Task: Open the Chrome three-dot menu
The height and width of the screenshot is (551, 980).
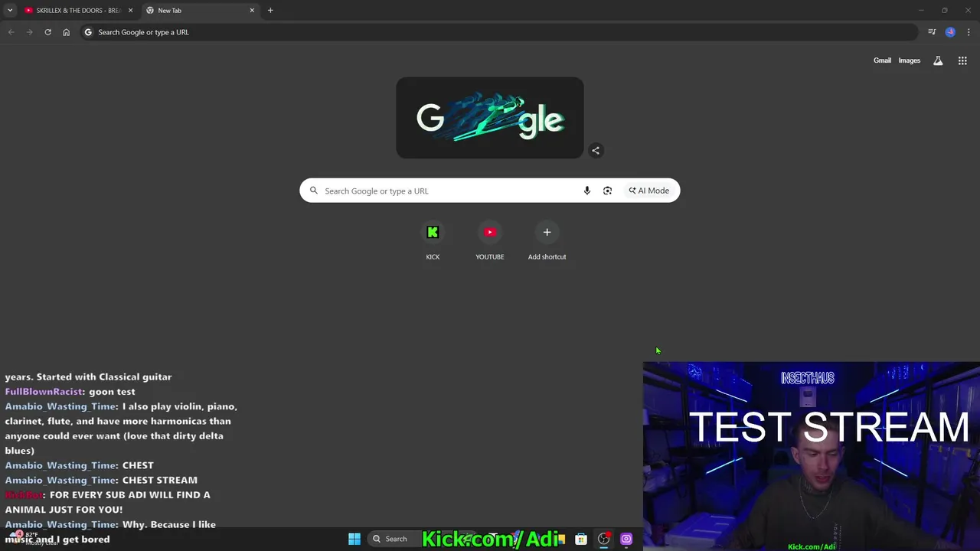Action: point(969,32)
